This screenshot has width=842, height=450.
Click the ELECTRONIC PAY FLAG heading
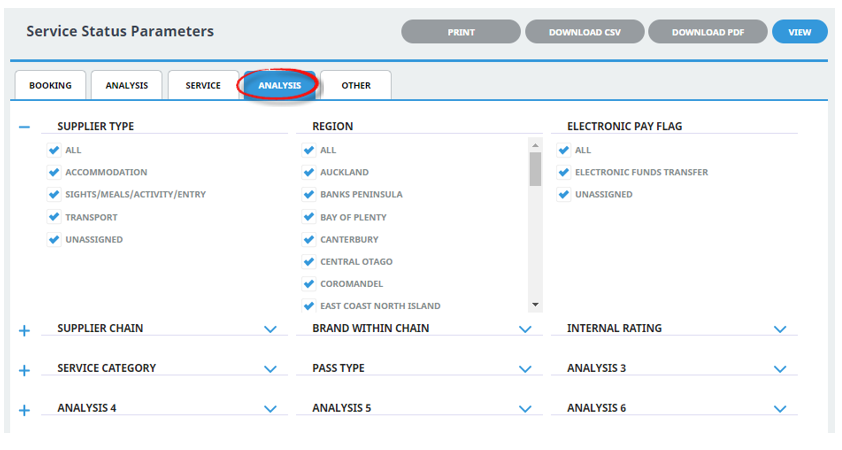click(625, 126)
